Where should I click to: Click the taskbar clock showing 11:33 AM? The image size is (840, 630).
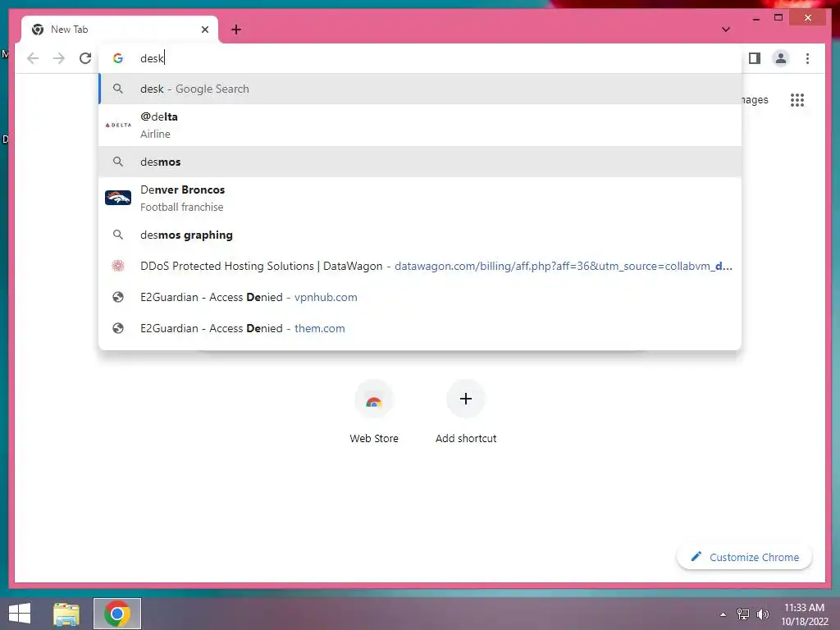click(804, 614)
